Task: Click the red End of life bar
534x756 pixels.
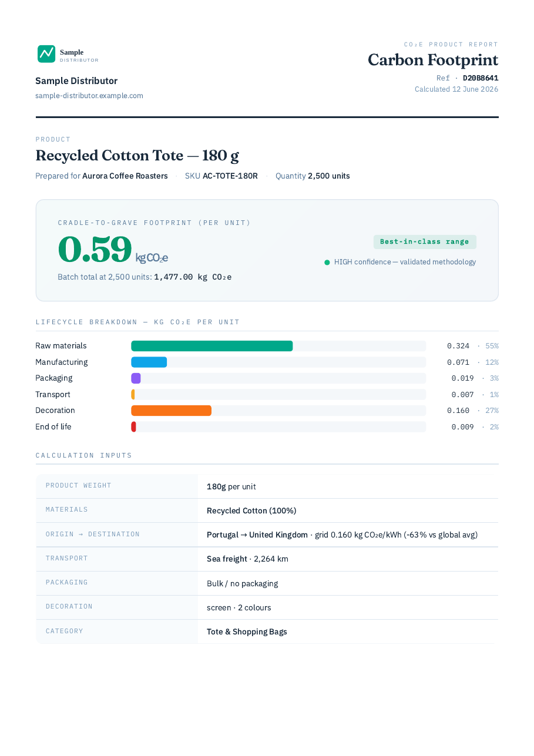Action: click(134, 427)
